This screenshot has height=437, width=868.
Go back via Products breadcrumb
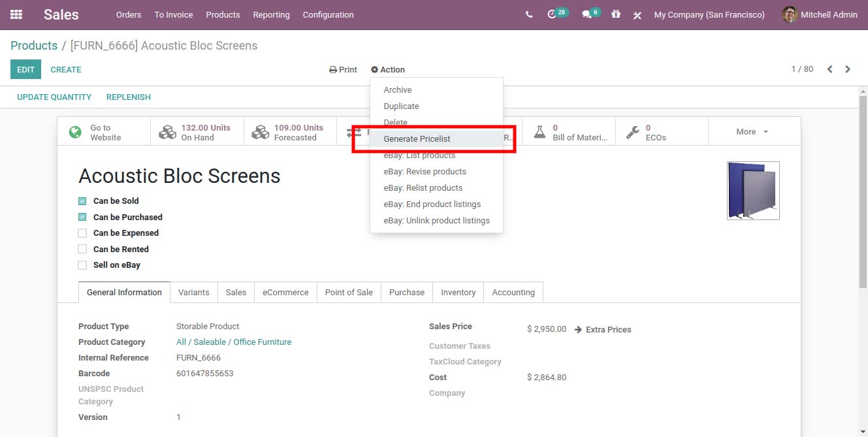(x=34, y=46)
